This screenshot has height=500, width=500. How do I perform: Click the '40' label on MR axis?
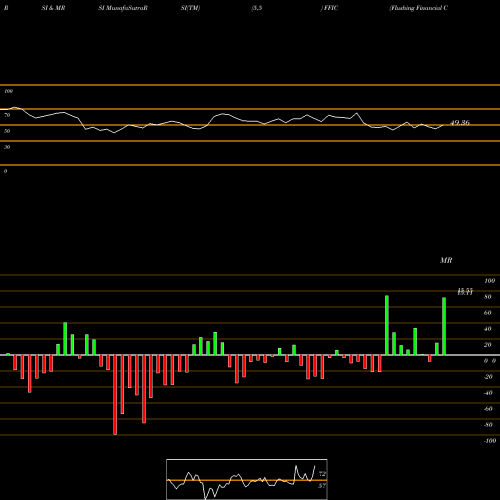pos(488,329)
